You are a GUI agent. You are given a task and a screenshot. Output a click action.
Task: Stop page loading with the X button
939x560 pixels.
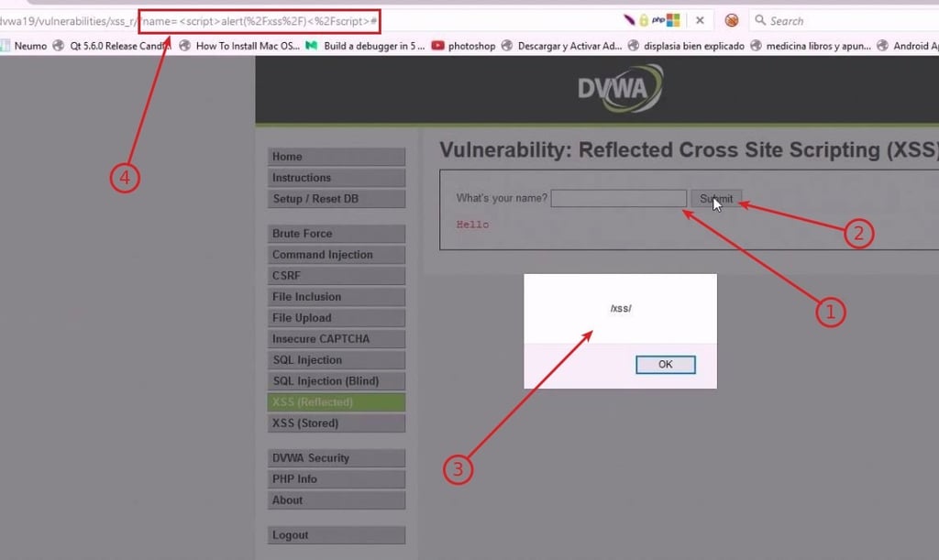[x=700, y=20]
